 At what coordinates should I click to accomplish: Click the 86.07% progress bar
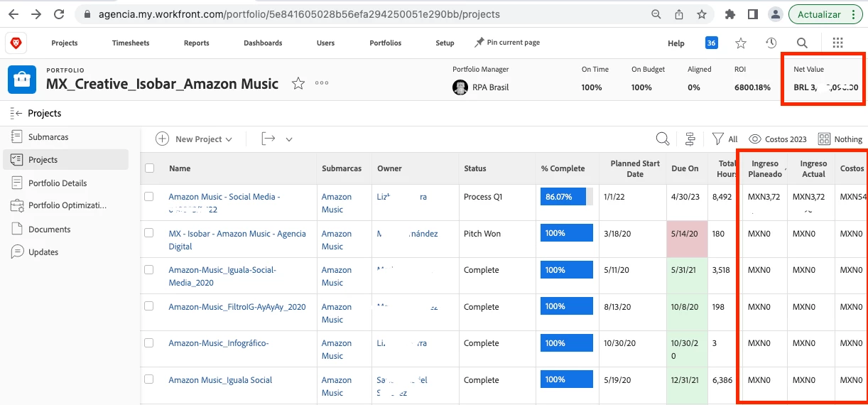[x=567, y=197]
